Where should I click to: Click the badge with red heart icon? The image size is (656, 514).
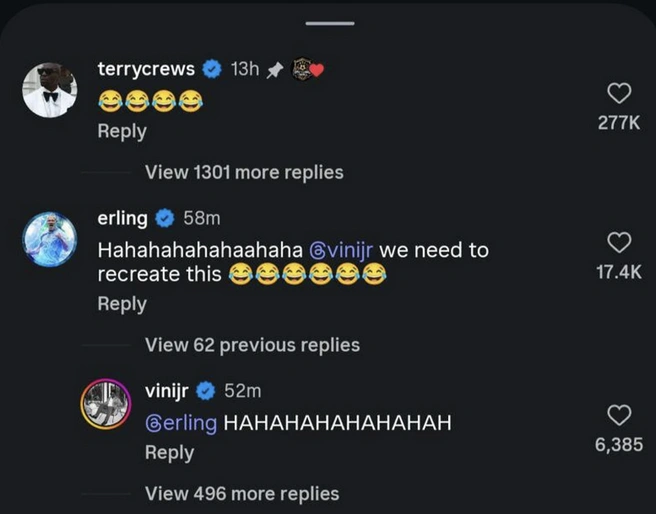pyautogui.click(x=308, y=69)
